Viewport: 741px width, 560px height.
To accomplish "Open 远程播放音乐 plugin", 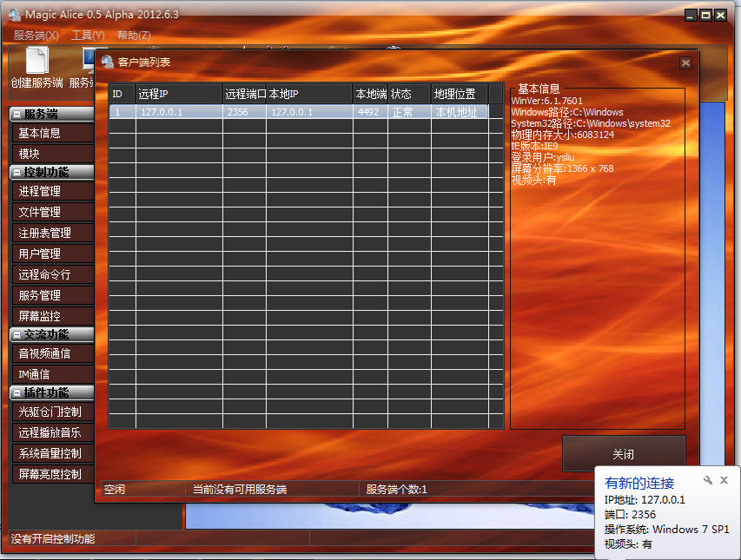I will tap(53, 432).
